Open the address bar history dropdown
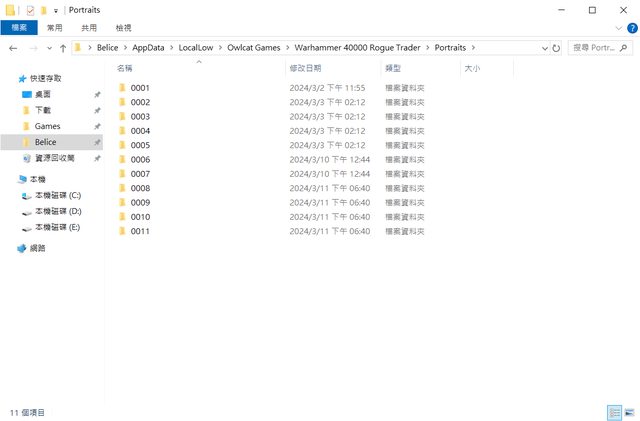Screen dimensions: 640x421 pos(543,47)
